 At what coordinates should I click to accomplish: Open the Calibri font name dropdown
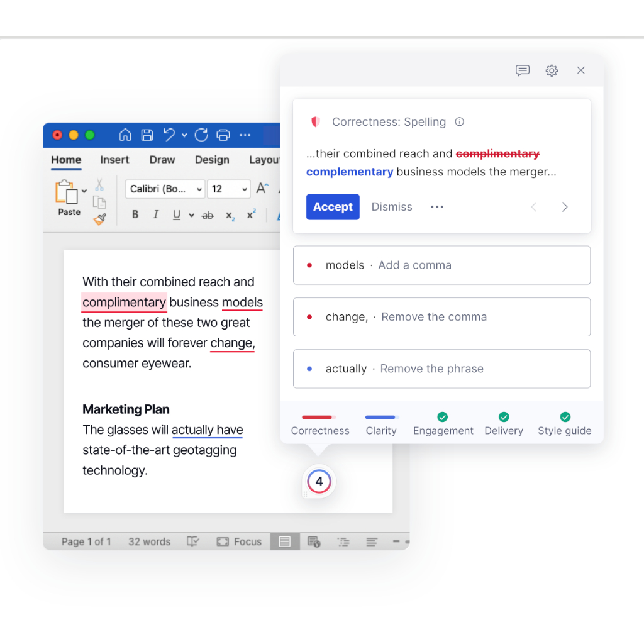click(x=165, y=189)
